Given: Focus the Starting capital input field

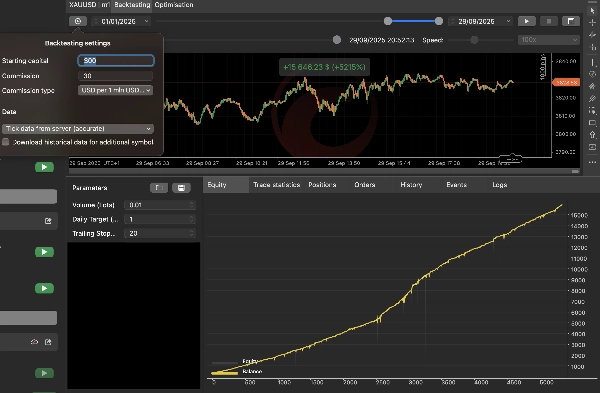Looking at the screenshot, I should coord(116,60).
